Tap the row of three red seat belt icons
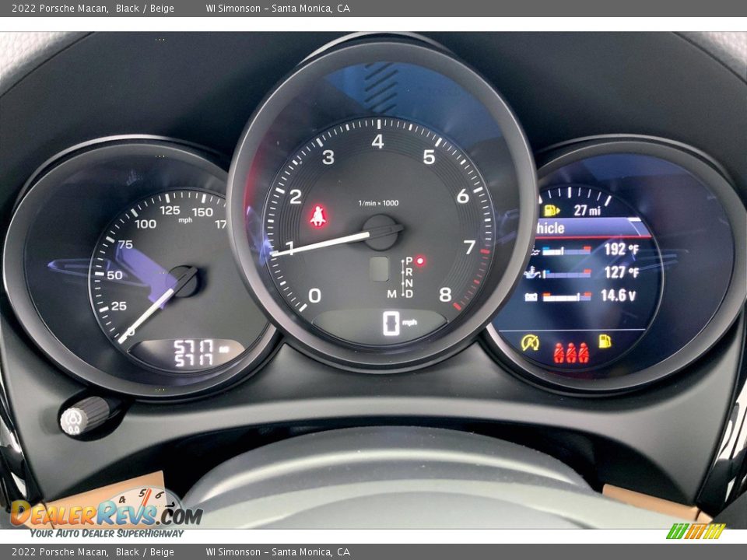Image resolution: width=747 pixels, height=560 pixels. coord(570,353)
